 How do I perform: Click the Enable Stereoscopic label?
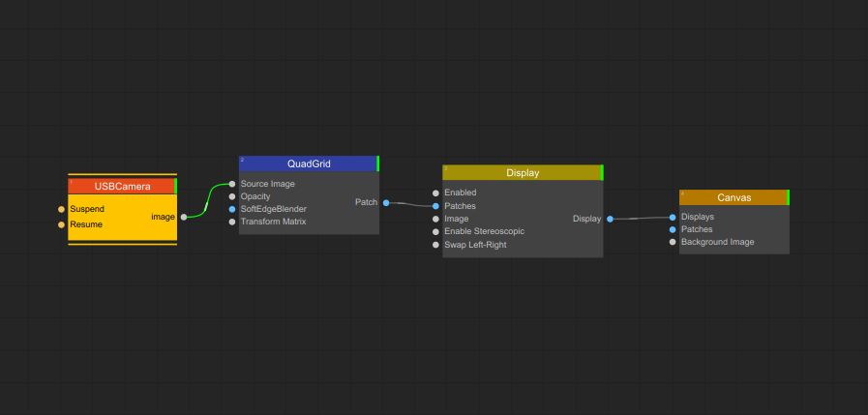click(x=484, y=231)
